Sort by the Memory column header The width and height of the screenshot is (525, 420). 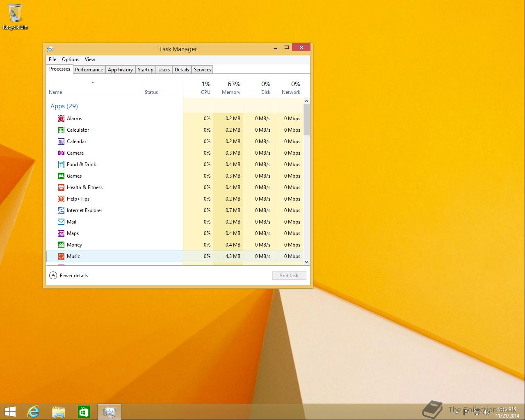pyautogui.click(x=228, y=88)
